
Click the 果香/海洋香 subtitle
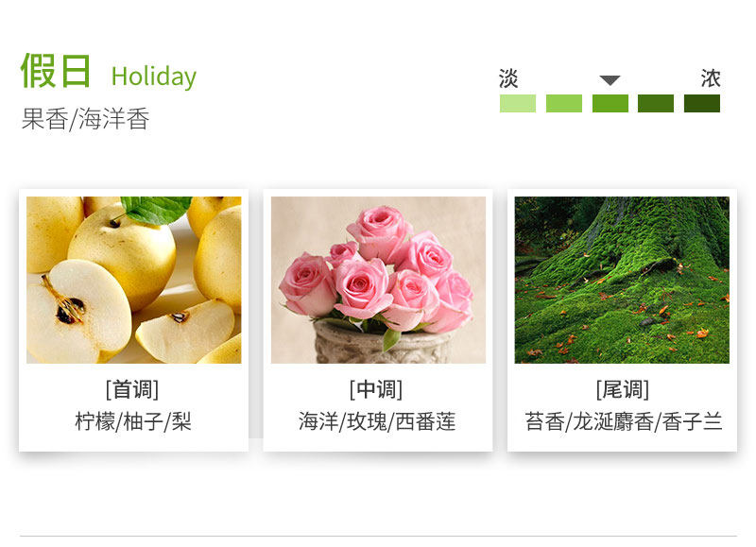tap(86, 118)
